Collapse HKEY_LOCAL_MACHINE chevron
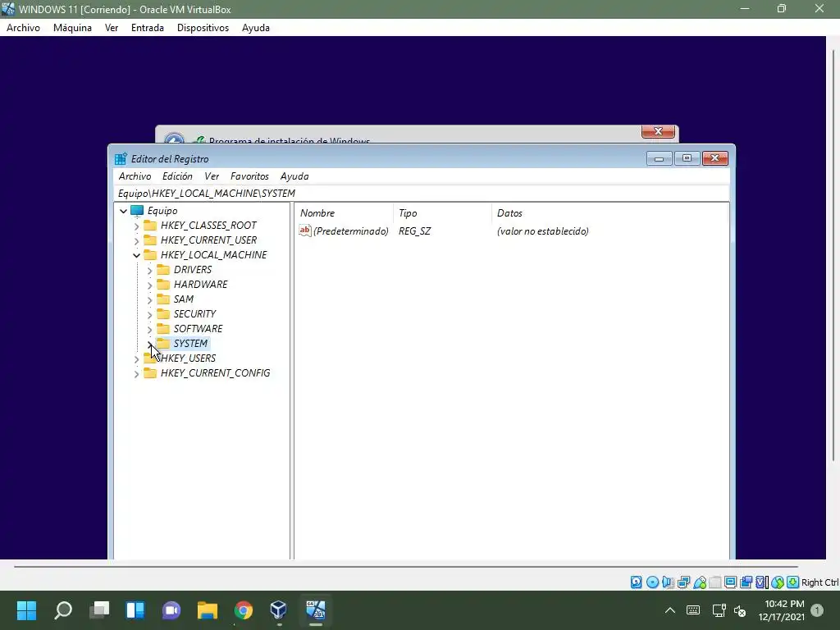 tap(136, 256)
